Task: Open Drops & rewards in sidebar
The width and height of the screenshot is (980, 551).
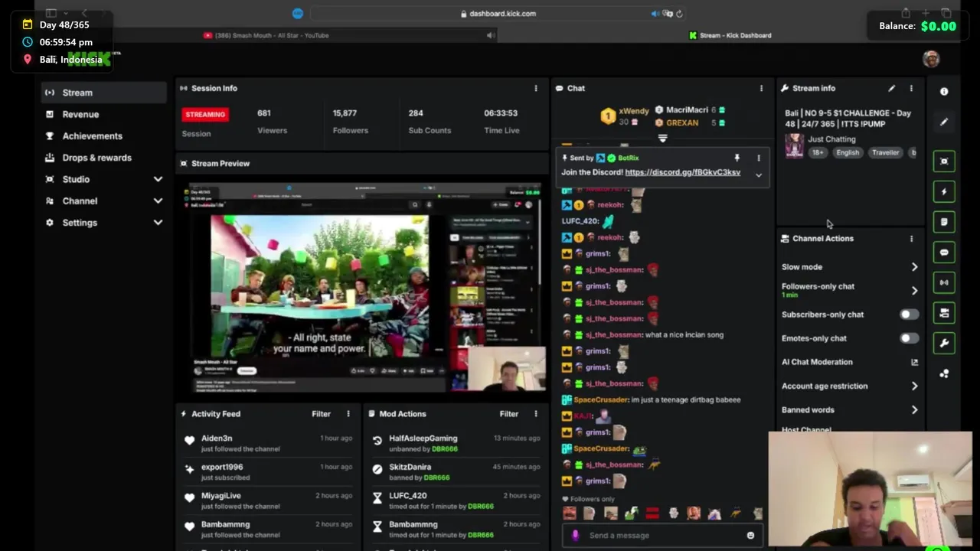Action: (103, 158)
